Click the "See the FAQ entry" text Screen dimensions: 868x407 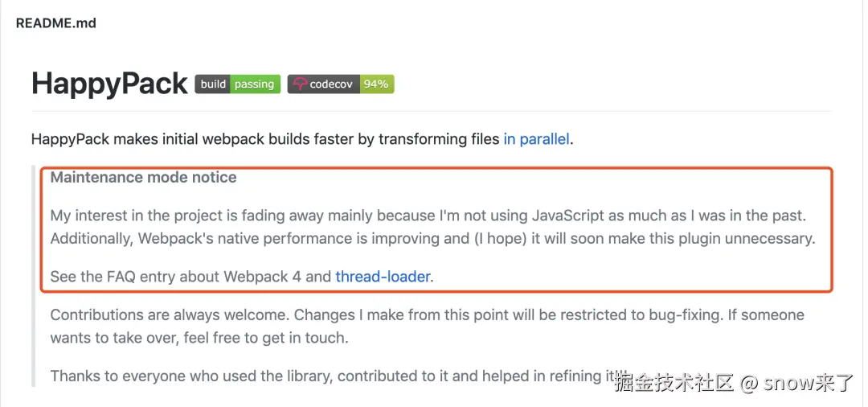click(x=190, y=277)
